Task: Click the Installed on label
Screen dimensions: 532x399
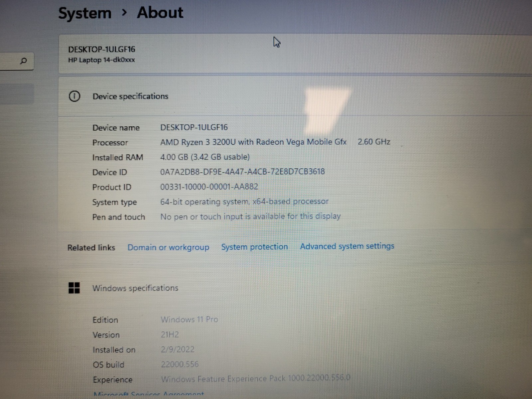Action: point(114,350)
